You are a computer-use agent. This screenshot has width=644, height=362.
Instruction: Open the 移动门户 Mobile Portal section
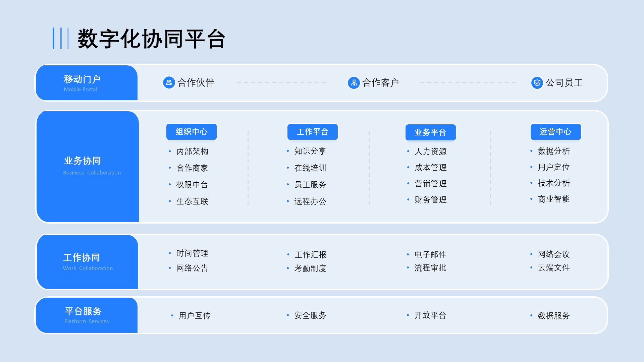(x=87, y=83)
